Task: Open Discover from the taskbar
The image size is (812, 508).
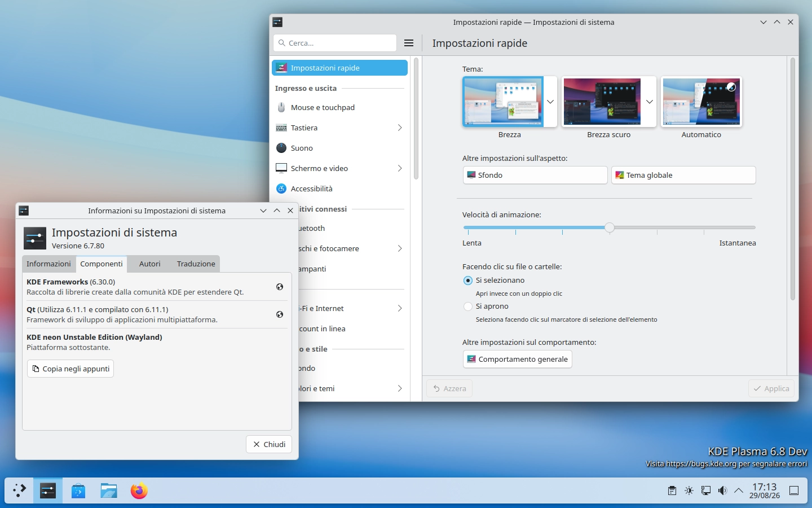Action: (78, 491)
